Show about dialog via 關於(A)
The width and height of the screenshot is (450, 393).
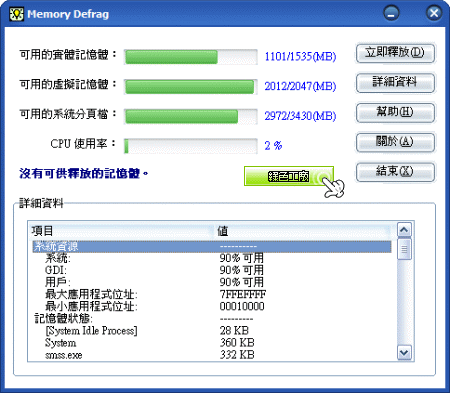(395, 142)
